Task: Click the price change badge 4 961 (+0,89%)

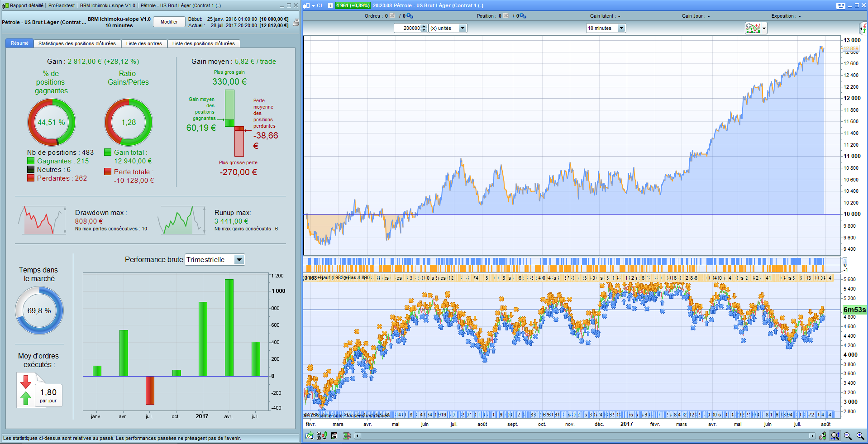Action: click(353, 5)
